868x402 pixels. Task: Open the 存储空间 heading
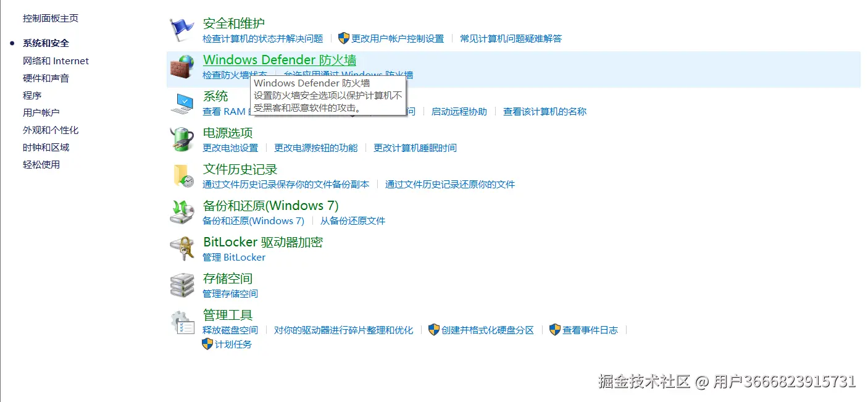tap(228, 278)
